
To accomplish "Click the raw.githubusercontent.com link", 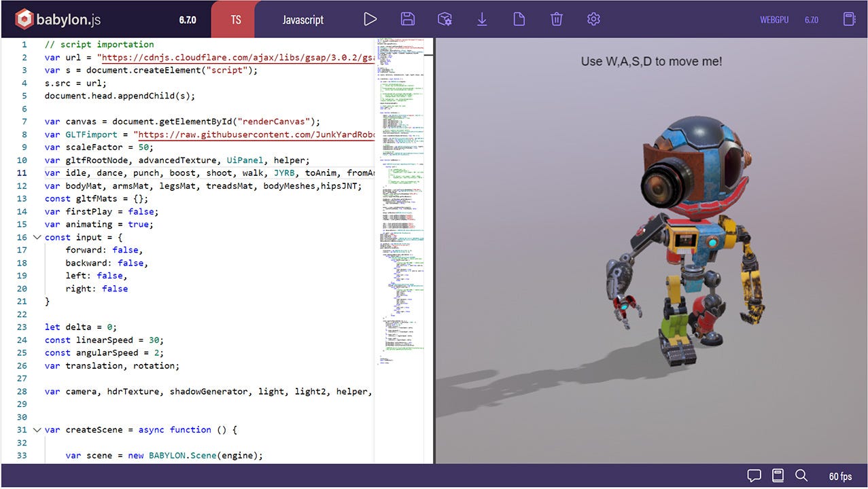I will coord(251,134).
